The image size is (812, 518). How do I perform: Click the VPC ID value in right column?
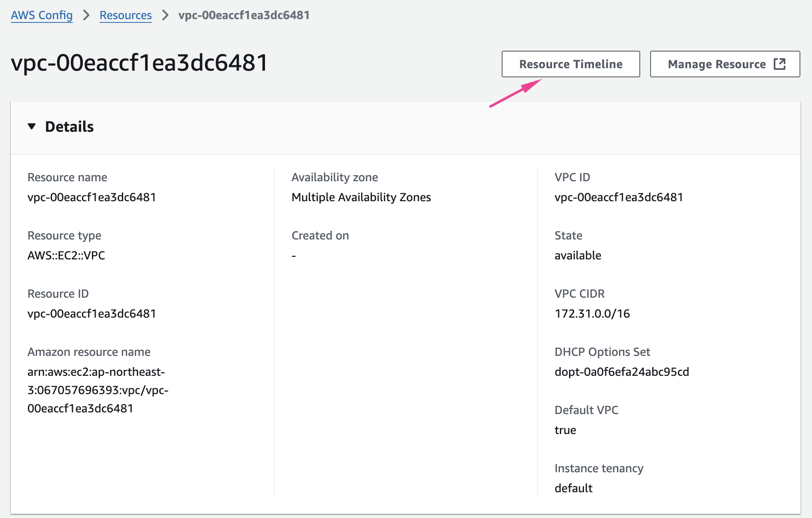tap(619, 197)
